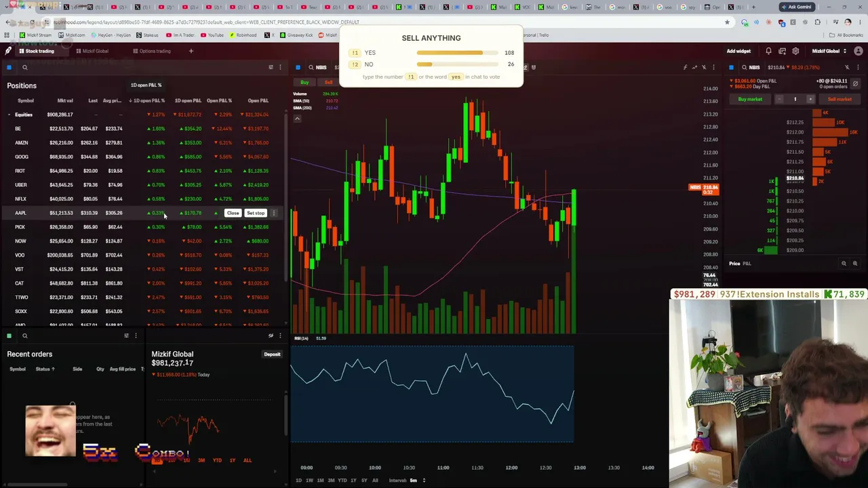868x488 pixels.
Task: Click the blue link-color square in order ladder
Action: (x=731, y=67)
